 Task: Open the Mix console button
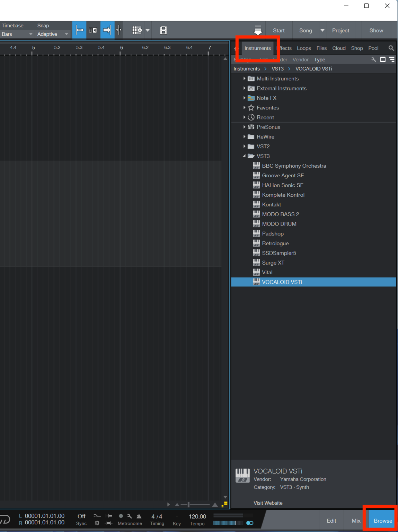[356, 521]
